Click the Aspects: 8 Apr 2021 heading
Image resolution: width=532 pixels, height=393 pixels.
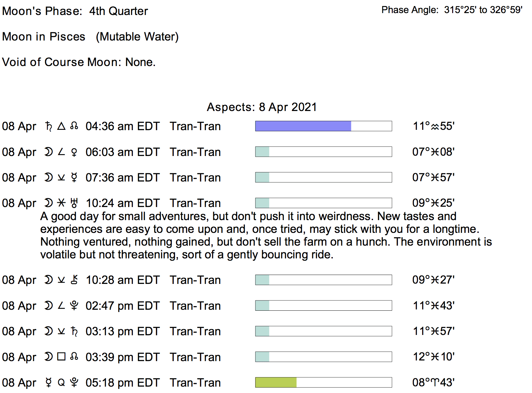pos(262,107)
